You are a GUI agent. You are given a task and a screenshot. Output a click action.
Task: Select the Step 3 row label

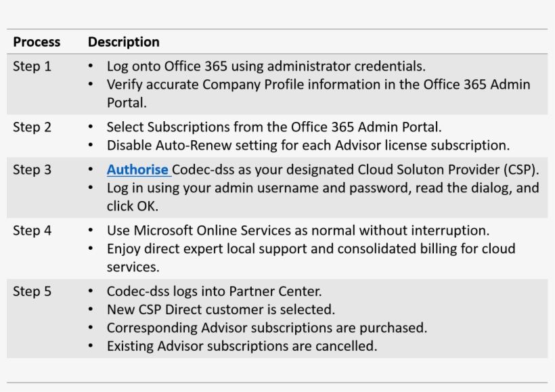[32, 169]
